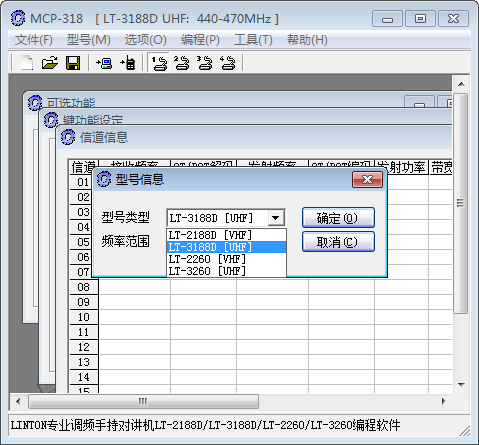Image resolution: width=479 pixels, height=445 pixels.
Task: Click the 取消(C) button
Action: [338, 242]
